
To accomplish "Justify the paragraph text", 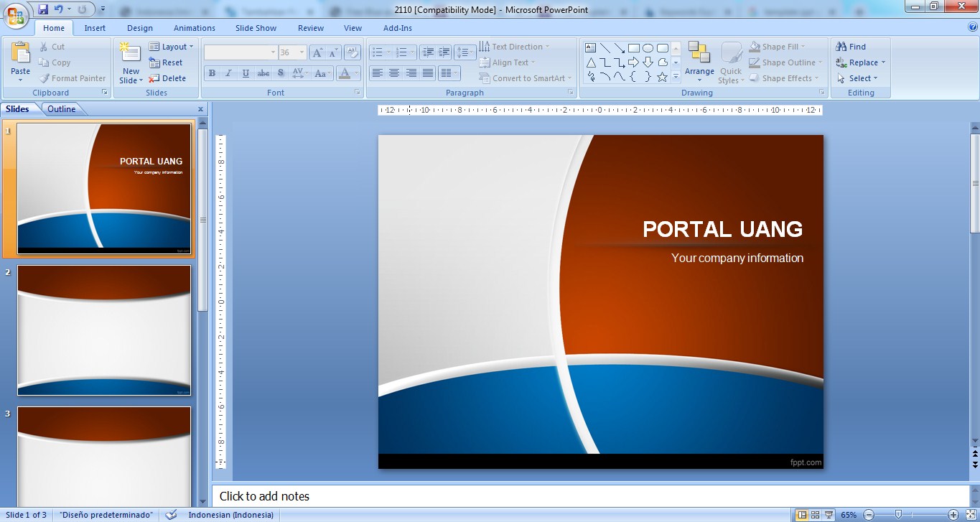I will (x=429, y=73).
